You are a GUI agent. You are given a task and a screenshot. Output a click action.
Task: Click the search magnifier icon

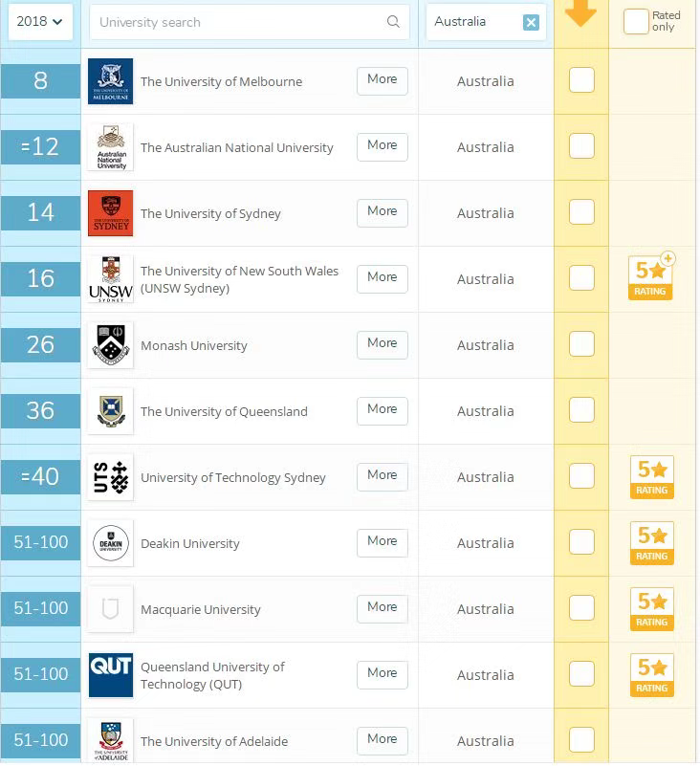point(393,22)
